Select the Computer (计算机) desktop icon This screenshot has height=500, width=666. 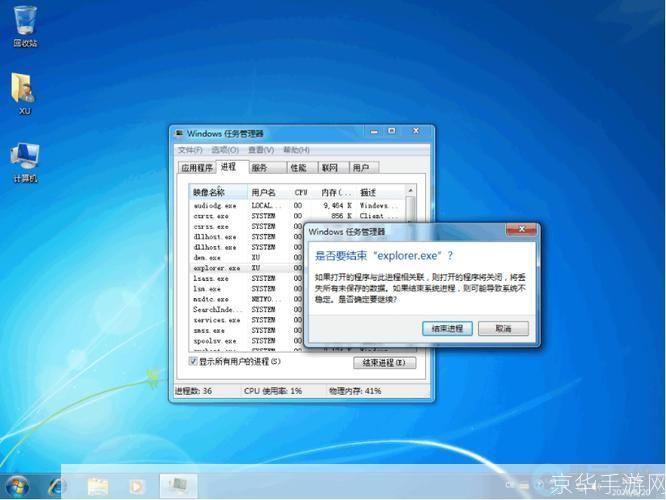click(25, 163)
